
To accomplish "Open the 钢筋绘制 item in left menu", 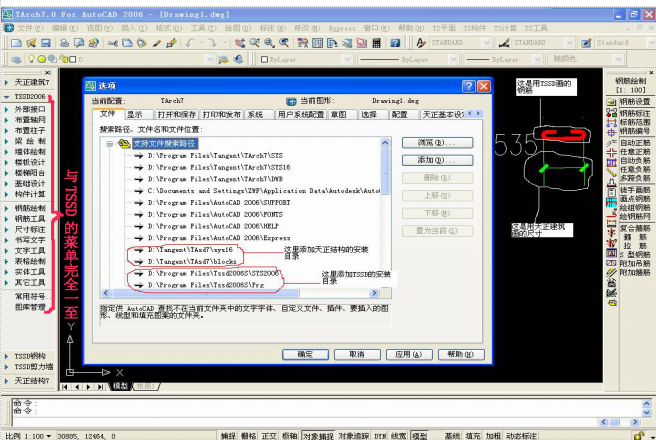I will 30,208.
